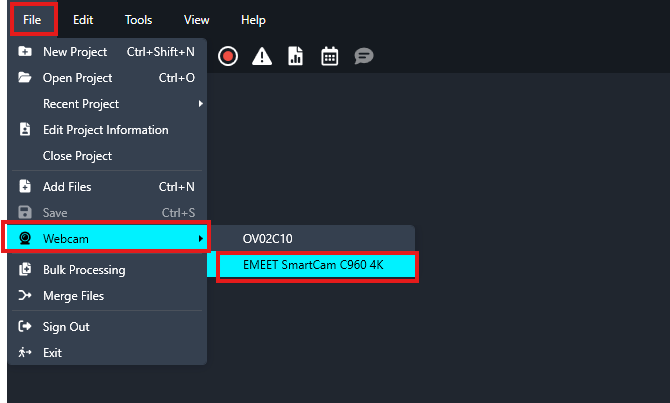Click the Sign Out arrow icon
Image resolution: width=670 pixels, height=403 pixels.
pyautogui.click(x=25, y=327)
